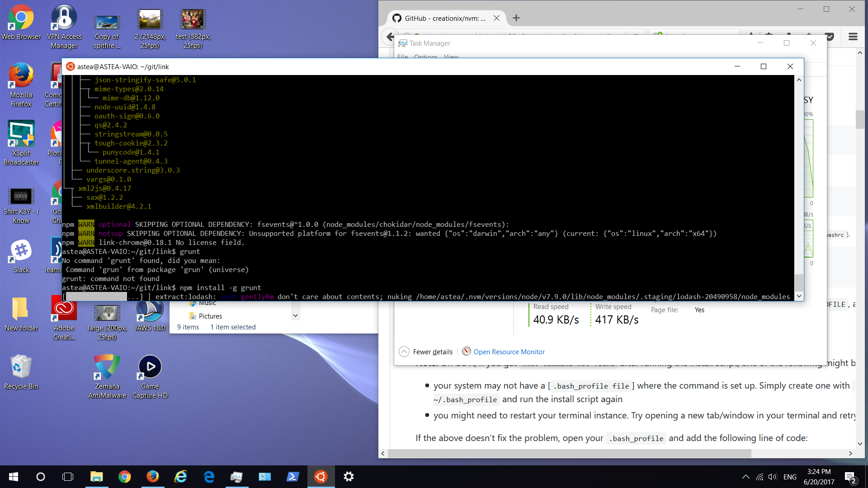Open the volume tray icon
This screenshot has height=488, width=868.
[x=773, y=477]
